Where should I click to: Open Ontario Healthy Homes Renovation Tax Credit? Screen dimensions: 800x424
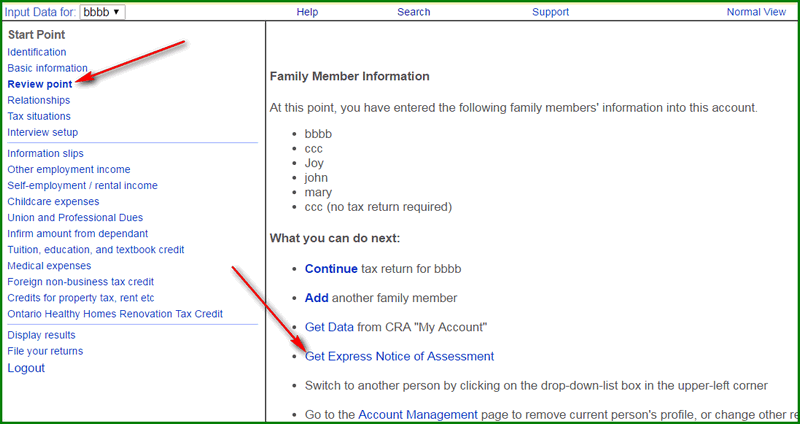coord(115,314)
